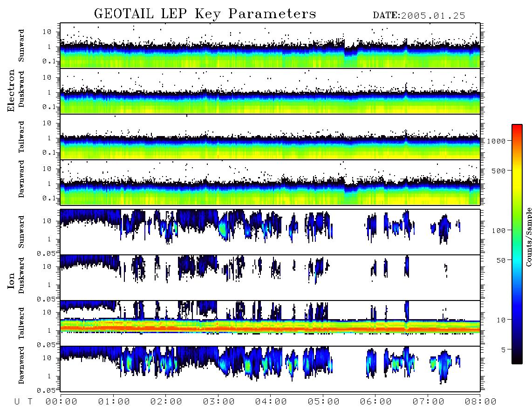Image resolution: width=532 pixels, height=410 pixels.
Task: Open the Ion Tailward spectrogram panel
Action: coord(270,323)
